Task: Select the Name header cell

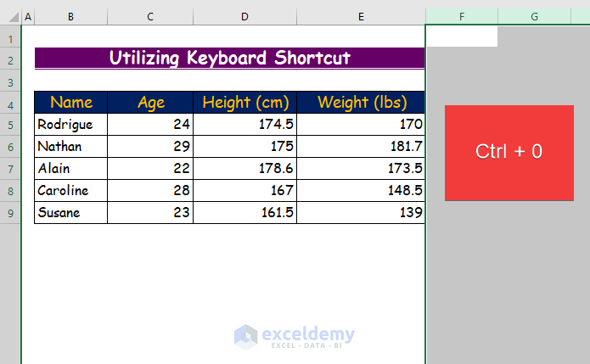Action: 71,103
